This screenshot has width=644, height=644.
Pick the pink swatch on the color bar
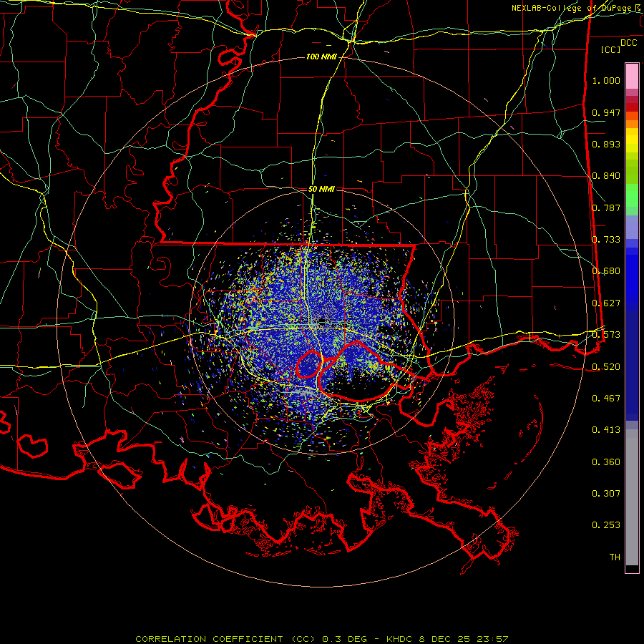coord(632,77)
